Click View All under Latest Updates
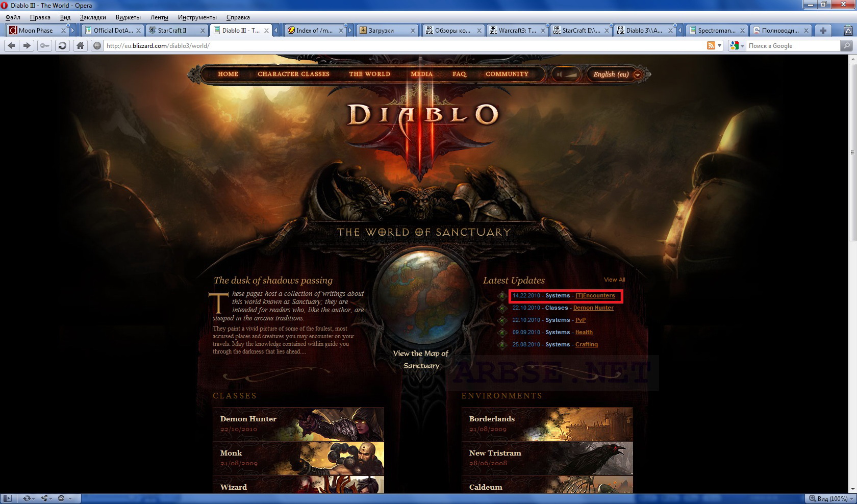This screenshot has width=857, height=504. [614, 280]
